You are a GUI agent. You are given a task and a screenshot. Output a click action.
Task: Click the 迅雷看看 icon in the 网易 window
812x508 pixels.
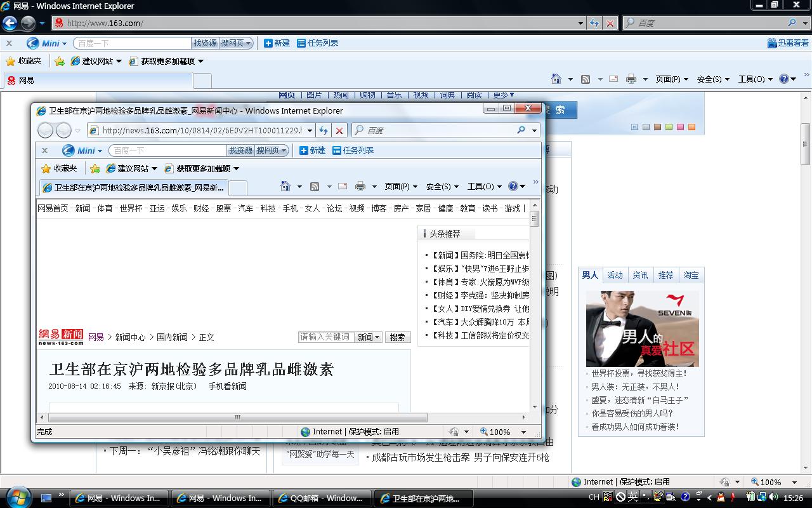772,43
